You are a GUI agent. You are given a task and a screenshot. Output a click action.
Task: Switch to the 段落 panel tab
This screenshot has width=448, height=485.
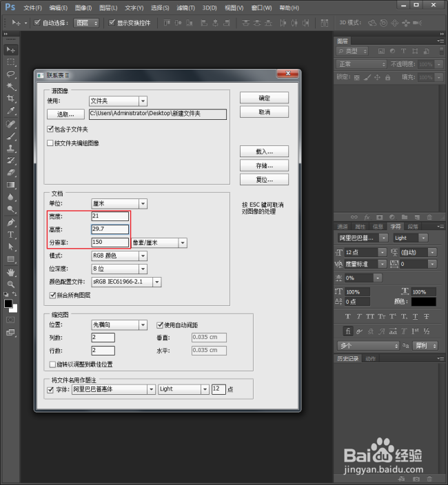click(x=413, y=227)
